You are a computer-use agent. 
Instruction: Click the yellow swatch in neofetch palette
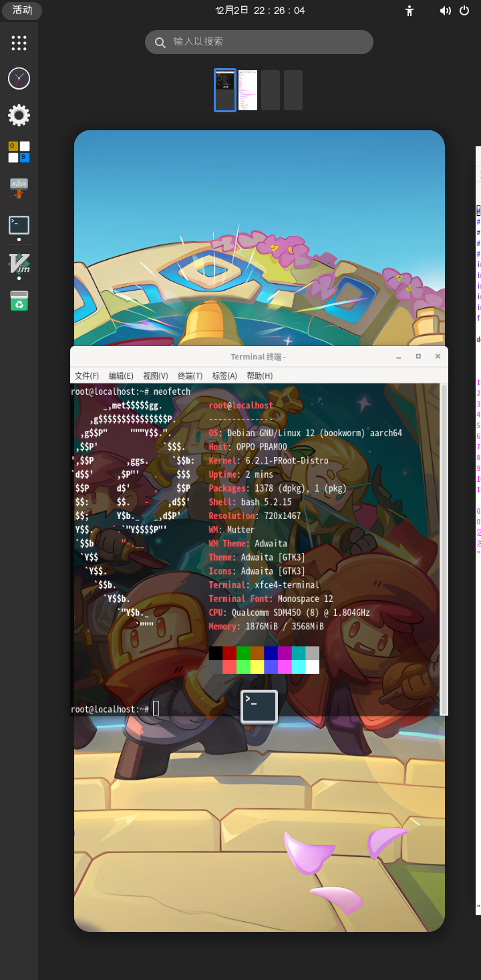click(x=257, y=667)
